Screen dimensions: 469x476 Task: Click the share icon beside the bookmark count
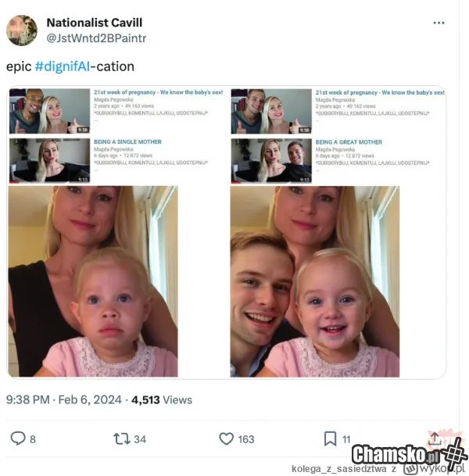[x=435, y=438]
